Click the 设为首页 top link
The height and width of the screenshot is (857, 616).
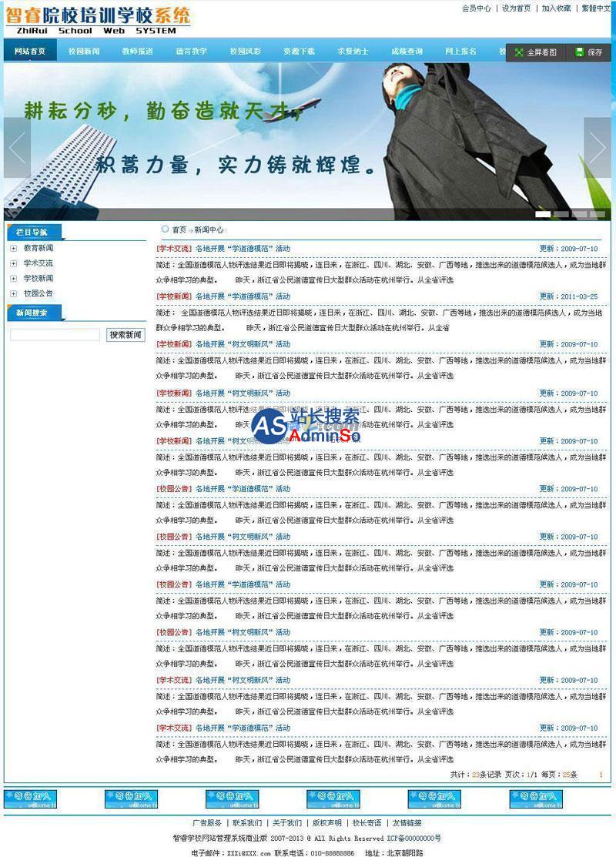[517, 8]
